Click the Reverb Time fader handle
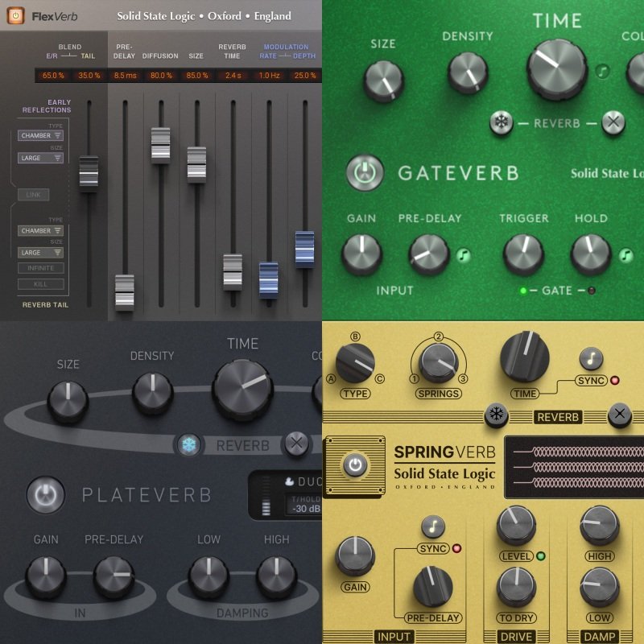This screenshot has width=644, height=644. pyautogui.click(x=233, y=272)
